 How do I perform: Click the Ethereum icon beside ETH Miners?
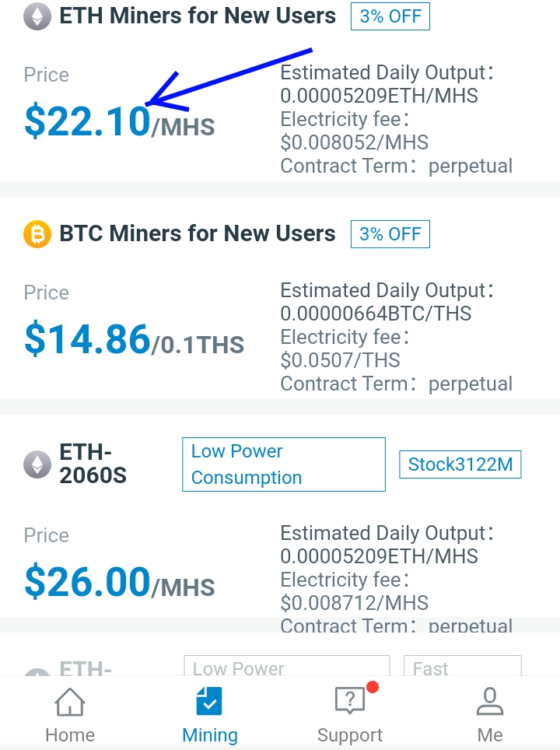[37, 16]
